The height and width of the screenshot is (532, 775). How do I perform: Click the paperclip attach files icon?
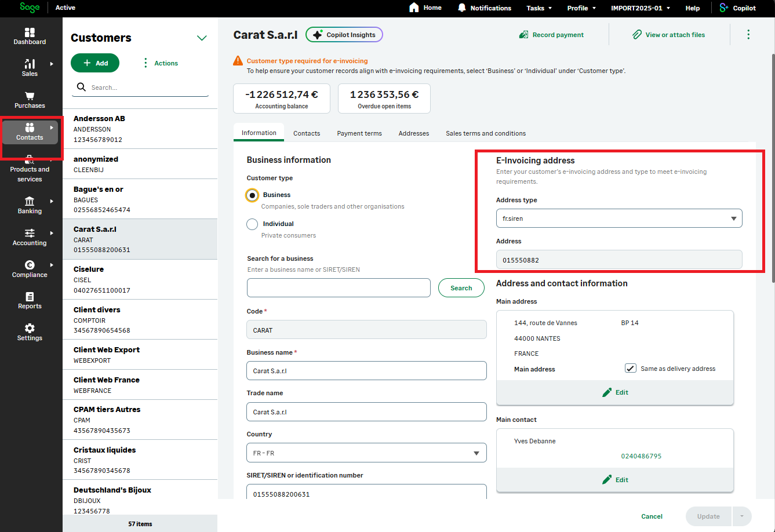tap(637, 35)
